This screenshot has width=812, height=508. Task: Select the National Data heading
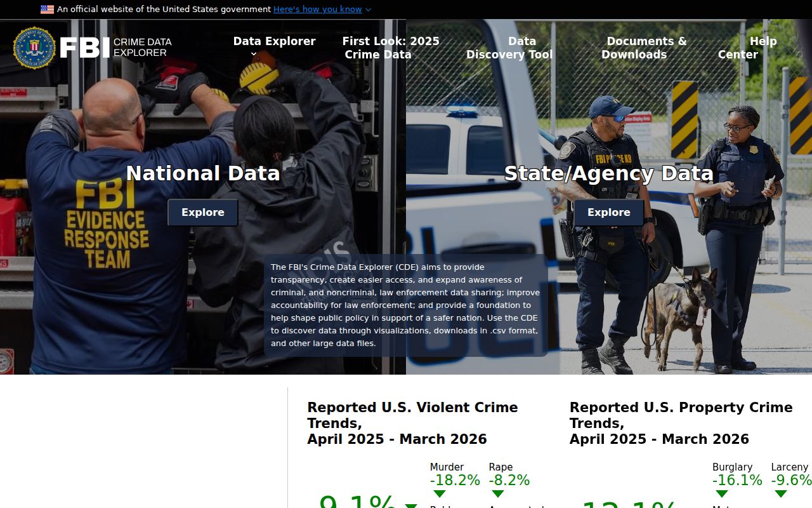(x=203, y=173)
